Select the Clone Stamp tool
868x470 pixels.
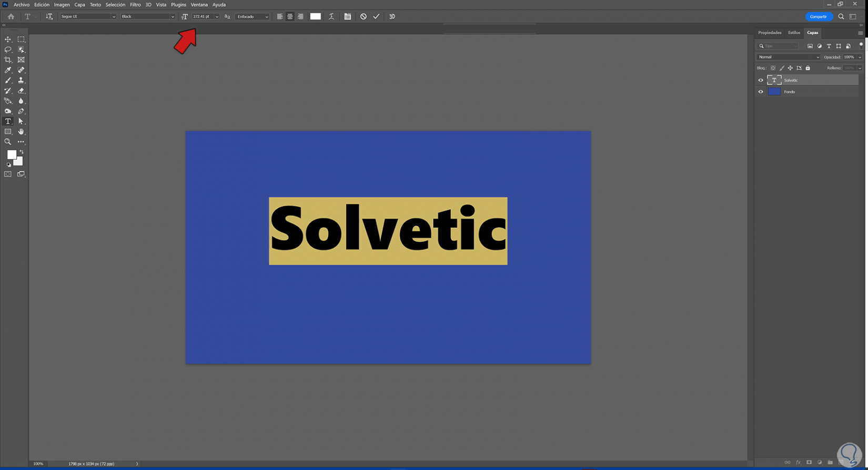[21, 80]
